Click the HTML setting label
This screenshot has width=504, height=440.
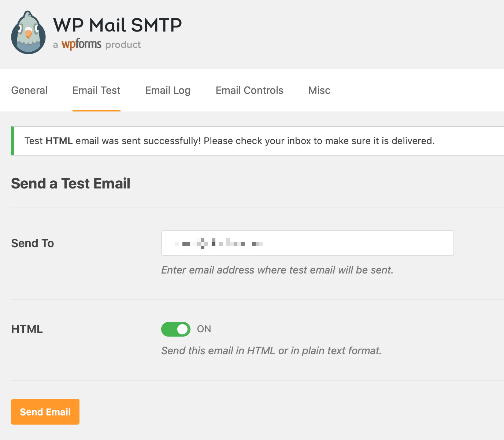(x=27, y=329)
